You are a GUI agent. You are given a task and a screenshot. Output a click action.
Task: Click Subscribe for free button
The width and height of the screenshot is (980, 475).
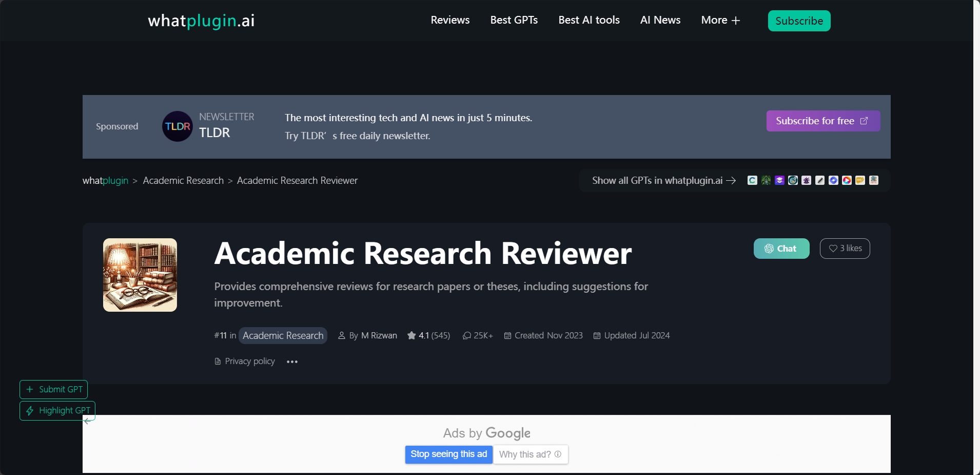tap(823, 121)
